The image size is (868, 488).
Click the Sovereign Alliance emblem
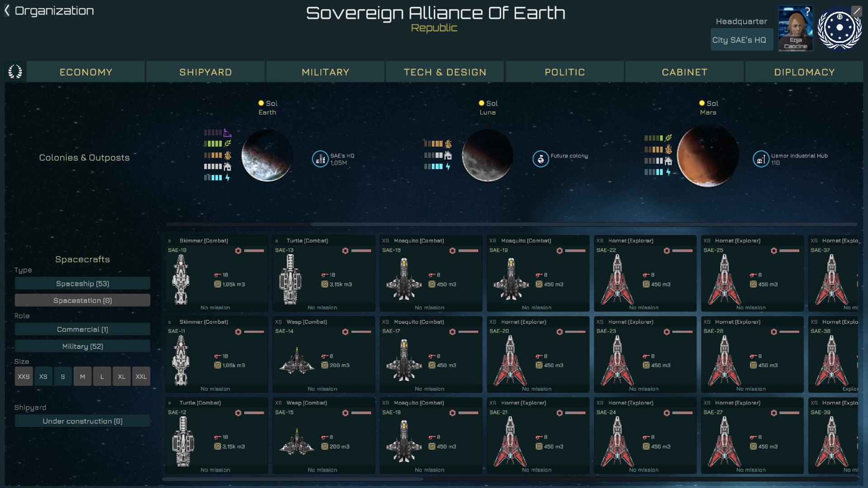pos(840,28)
